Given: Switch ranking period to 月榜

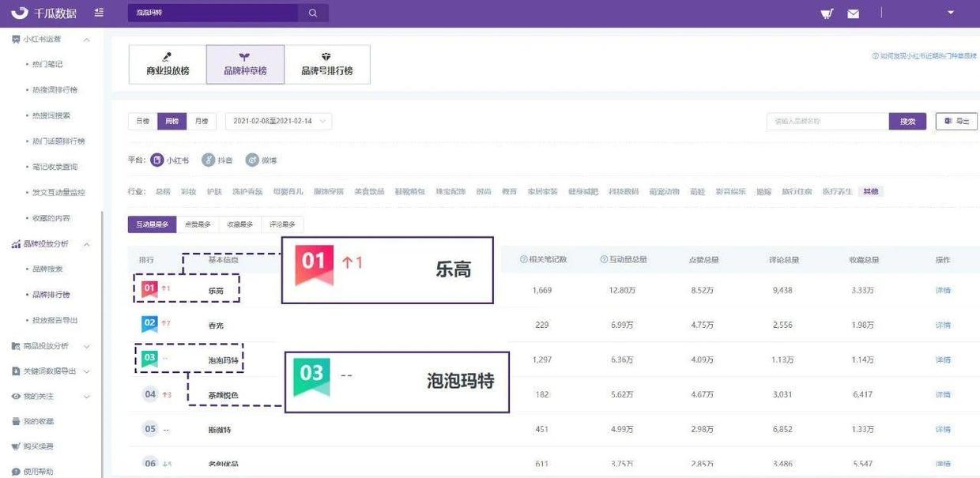Looking at the screenshot, I should (200, 121).
